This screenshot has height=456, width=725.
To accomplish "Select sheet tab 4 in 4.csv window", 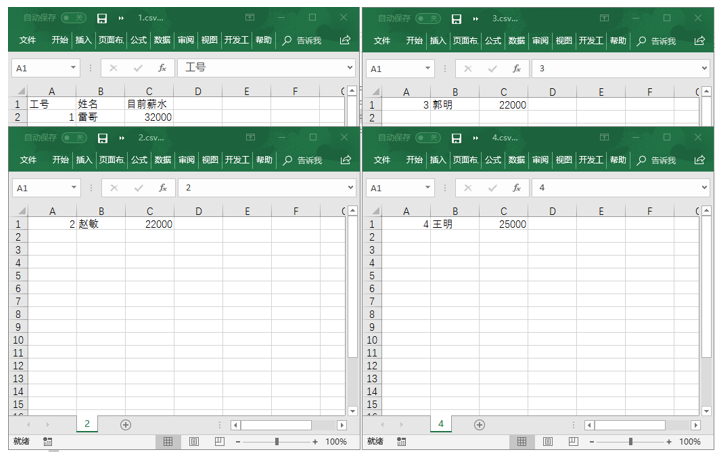I will 441,424.
